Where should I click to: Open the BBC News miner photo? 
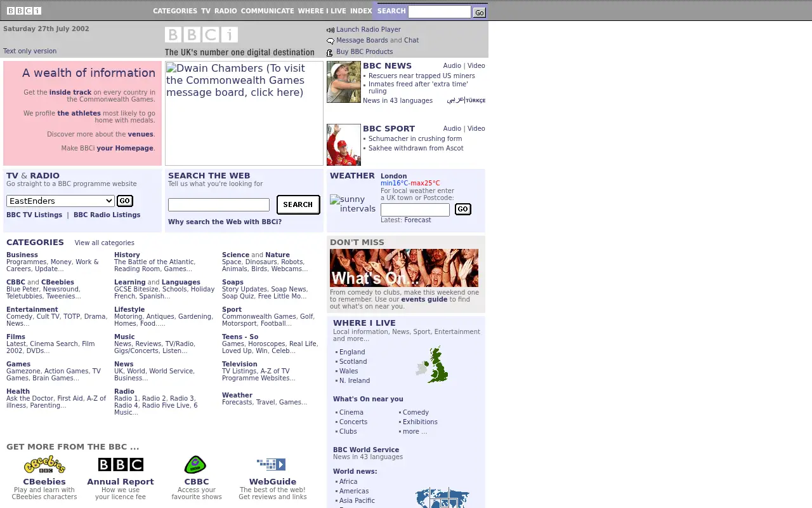point(344,82)
